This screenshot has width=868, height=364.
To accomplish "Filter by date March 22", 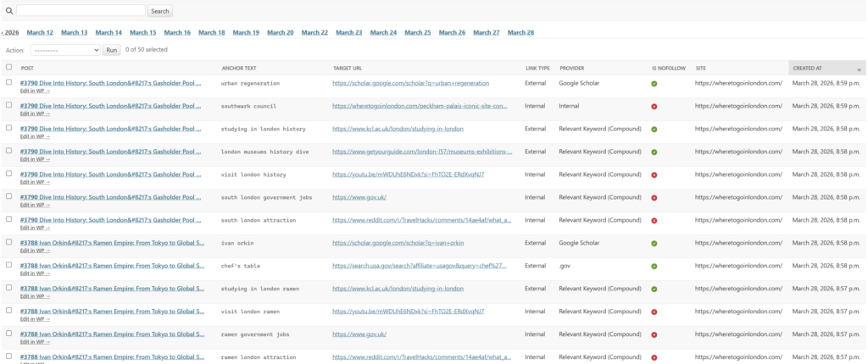I will 314,33.
